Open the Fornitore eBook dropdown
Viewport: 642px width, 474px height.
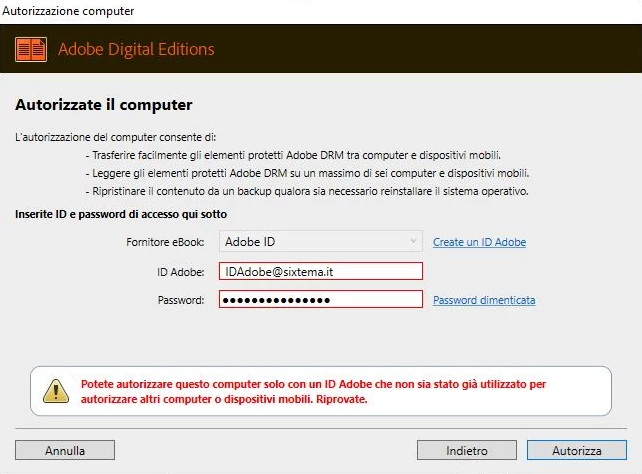(x=321, y=242)
